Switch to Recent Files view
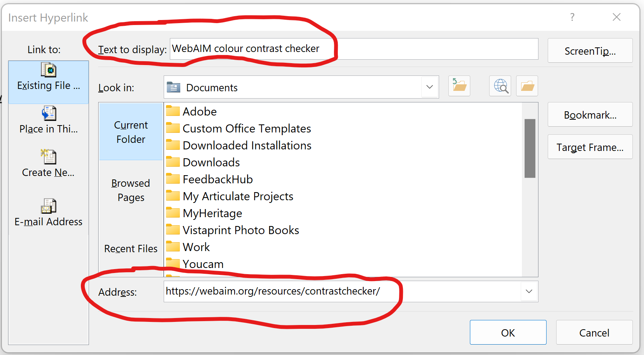 pos(131,249)
